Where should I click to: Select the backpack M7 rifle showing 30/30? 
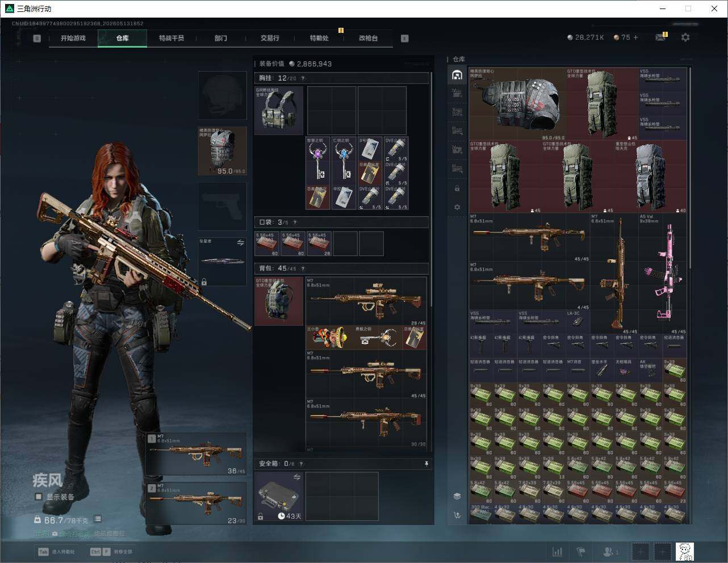(x=366, y=423)
